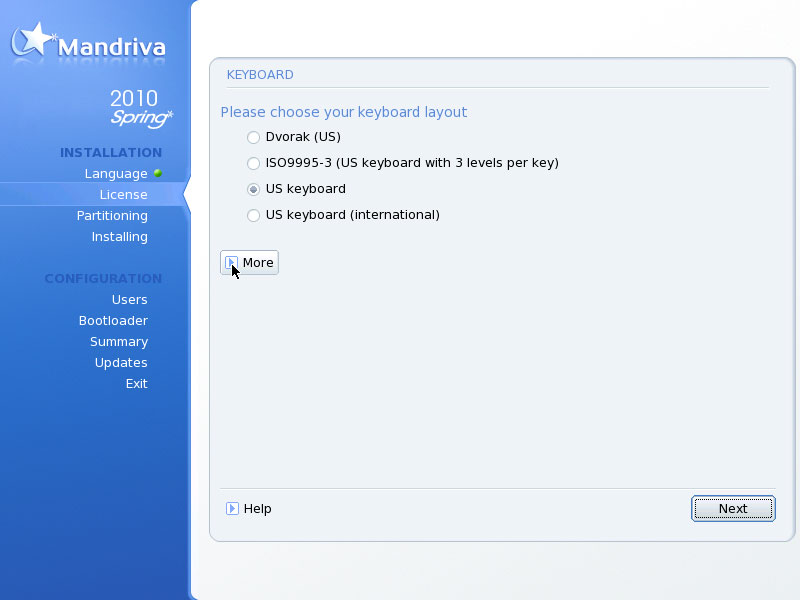Click green status dot beside Language

pyautogui.click(x=158, y=173)
